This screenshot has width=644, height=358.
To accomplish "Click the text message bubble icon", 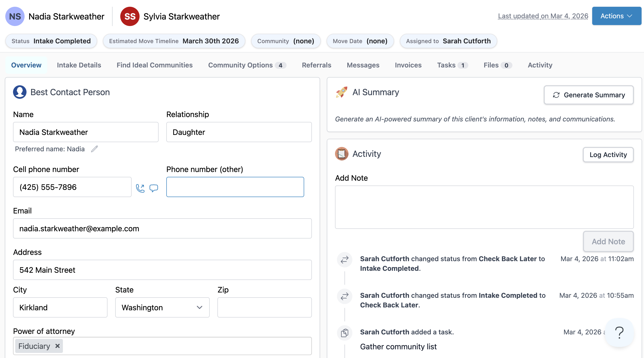I will click(154, 188).
